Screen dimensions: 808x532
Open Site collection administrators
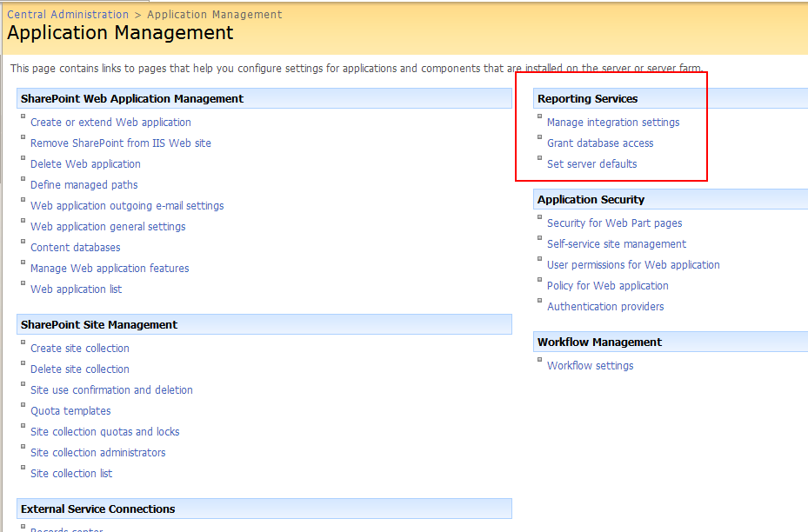click(98, 453)
